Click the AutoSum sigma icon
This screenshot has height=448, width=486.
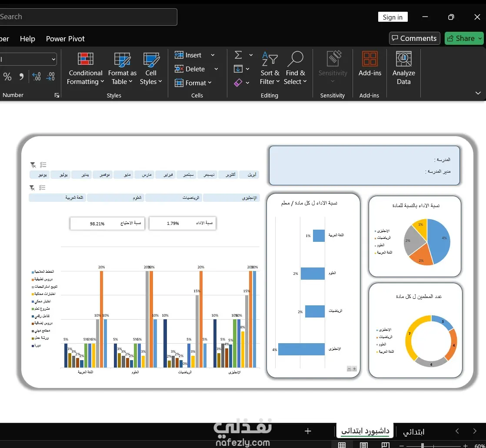click(238, 55)
